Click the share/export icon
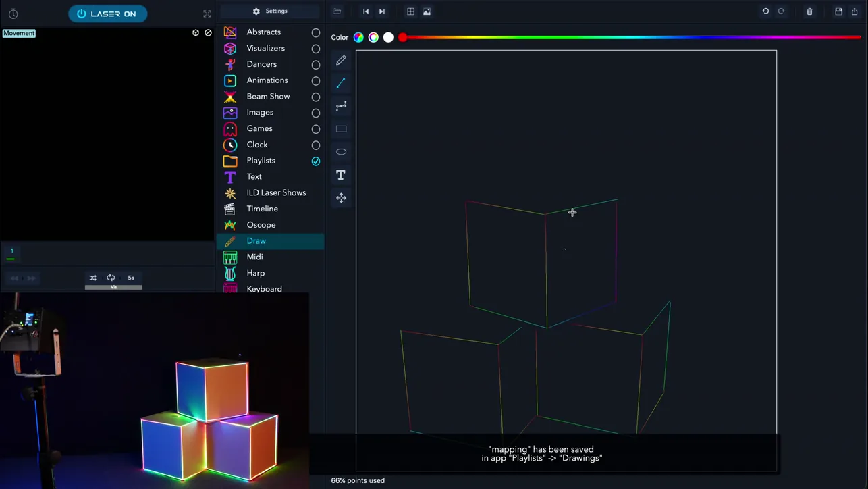 click(855, 11)
